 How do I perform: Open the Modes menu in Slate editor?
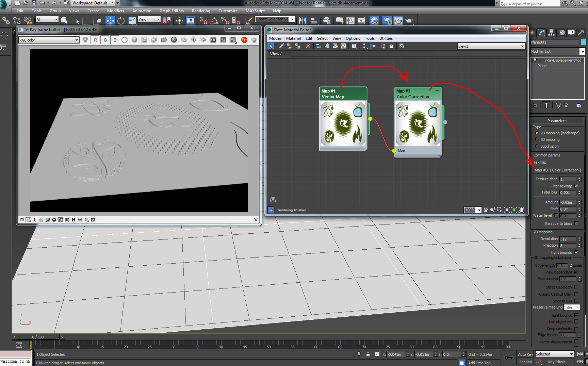tap(275, 38)
